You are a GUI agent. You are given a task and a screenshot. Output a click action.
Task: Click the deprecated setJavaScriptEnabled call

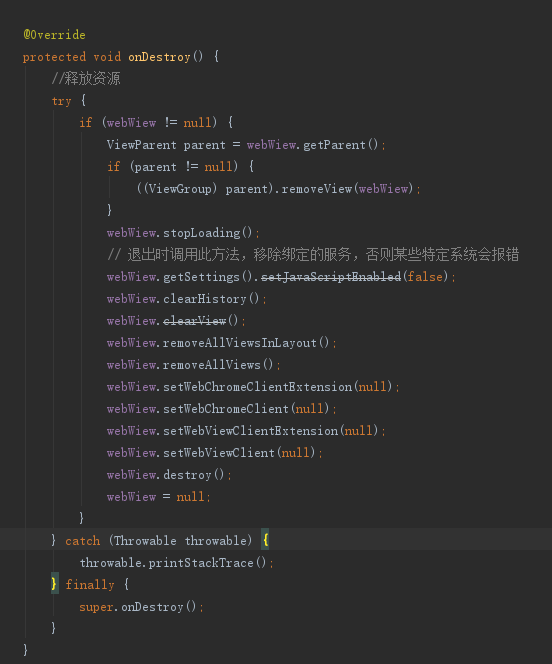pyautogui.click(x=331, y=277)
